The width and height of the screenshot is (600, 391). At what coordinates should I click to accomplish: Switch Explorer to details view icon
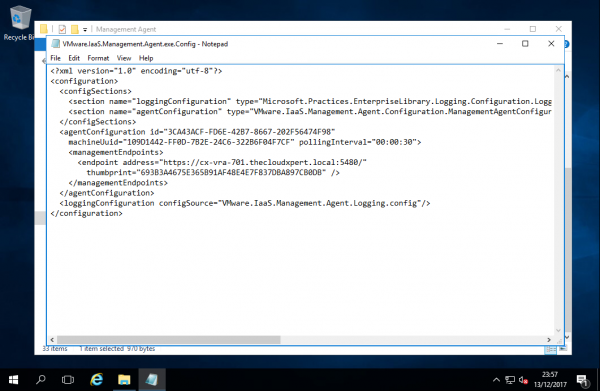(x=550, y=349)
